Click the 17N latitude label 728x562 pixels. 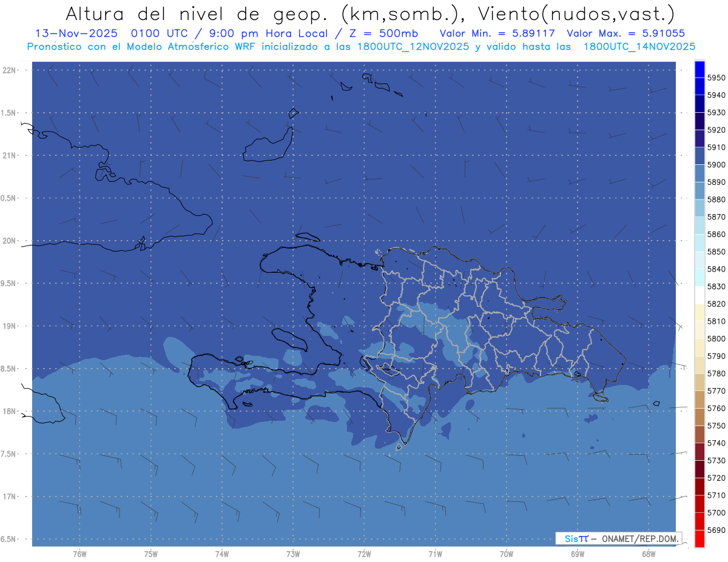(10, 497)
